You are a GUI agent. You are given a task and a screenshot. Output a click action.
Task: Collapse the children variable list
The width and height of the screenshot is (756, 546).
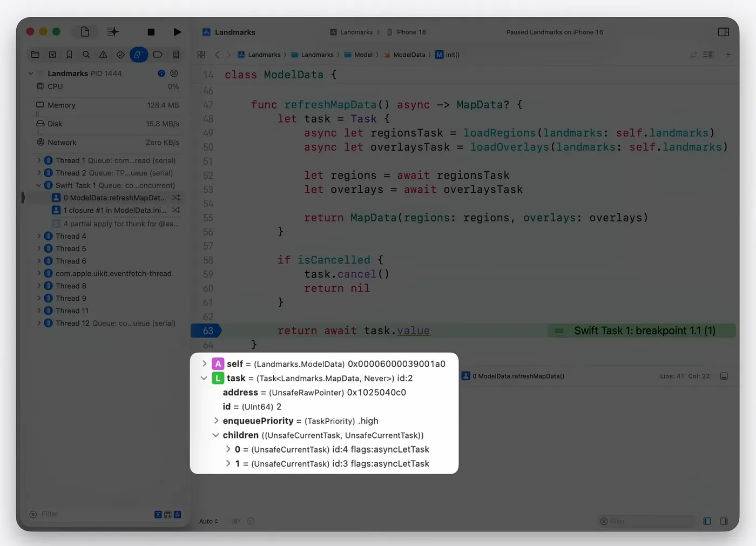click(216, 435)
